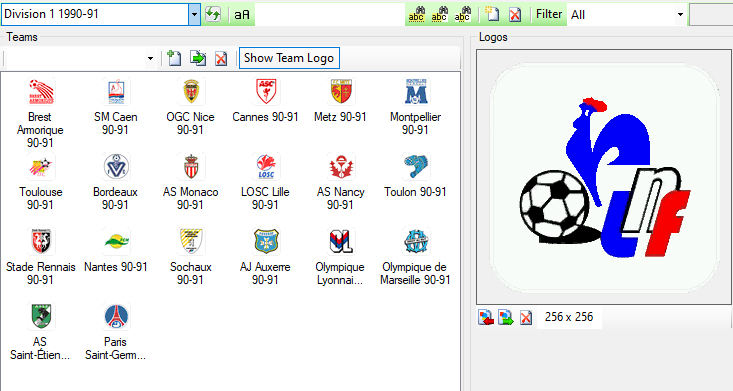Select the Paris Saint-Germain team icon

pos(116,316)
